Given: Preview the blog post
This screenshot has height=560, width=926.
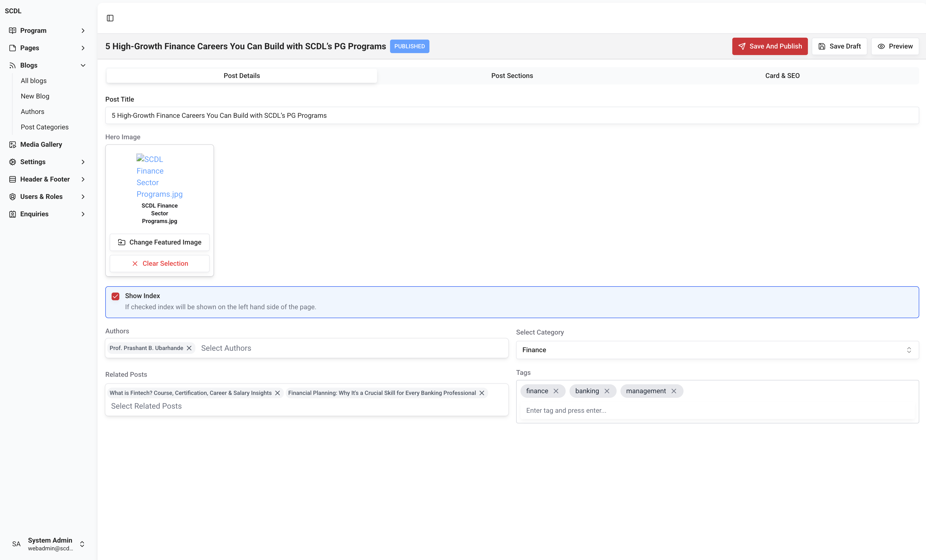Looking at the screenshot, I should click(x=894, y=46).
